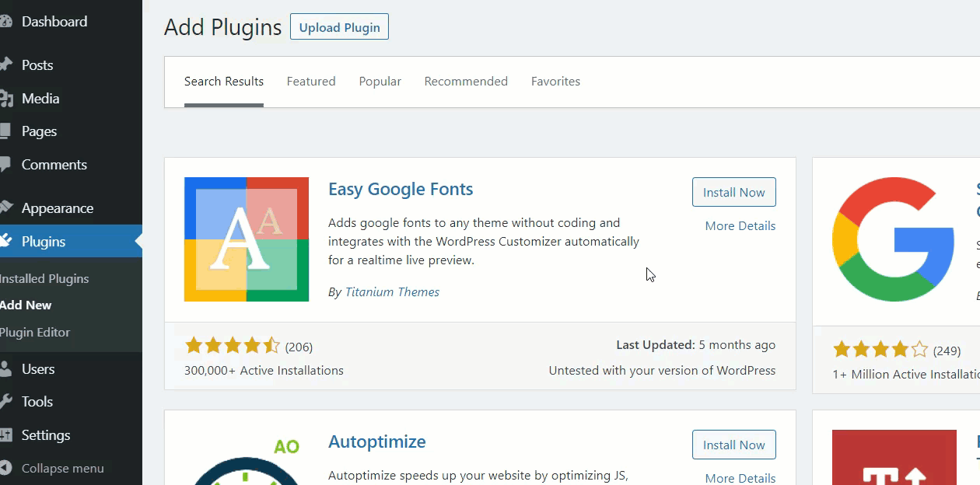
Task: Click the red plugin thumbnail at bottom right
Action: [x=894, y=458]
